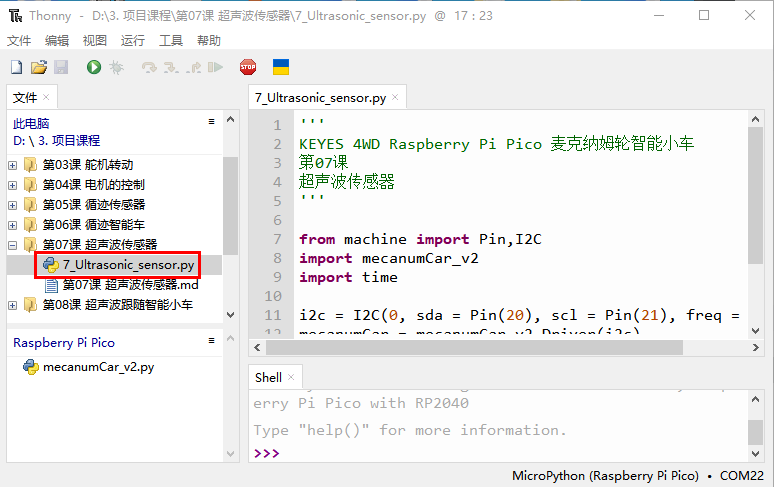Expand the 第08课 超声波跟随智能小车 folder
Screen dimensions: 774x487
[x=13, y=305]
